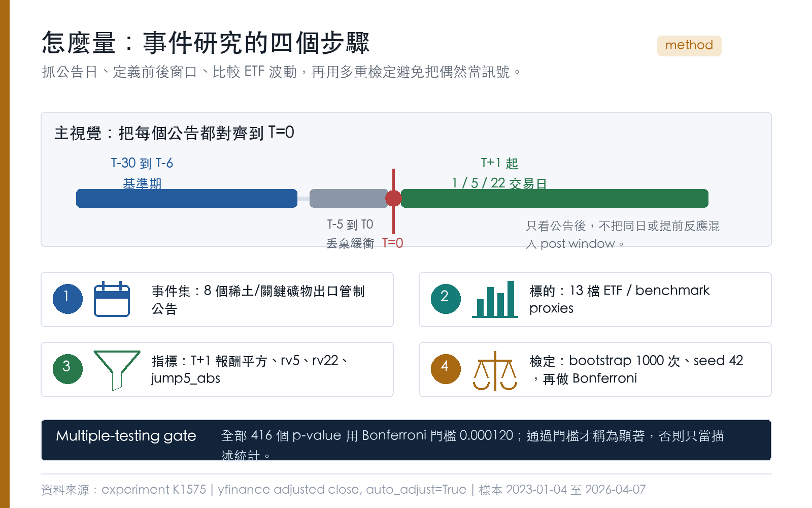Click the slide title 怎麼量：事件研究的四個步驟

click(x=206, y=43)
